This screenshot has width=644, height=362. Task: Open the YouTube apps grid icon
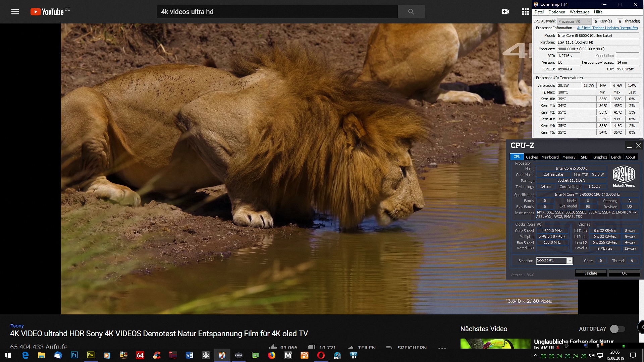click(525, 12)
